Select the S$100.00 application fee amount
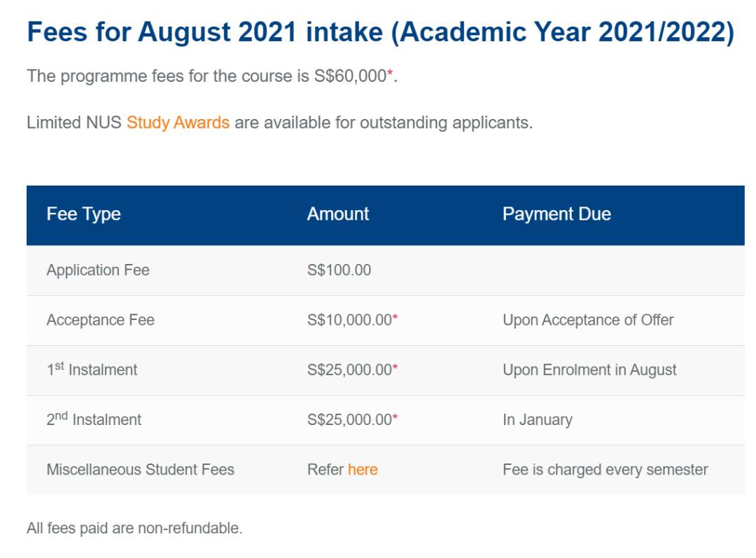The height and width of the screenshot is (558, 756). (x=339, y=270)
